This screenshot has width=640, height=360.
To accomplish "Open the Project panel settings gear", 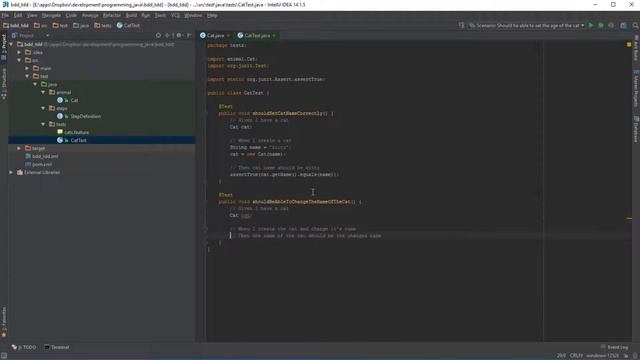I will 179,36.
